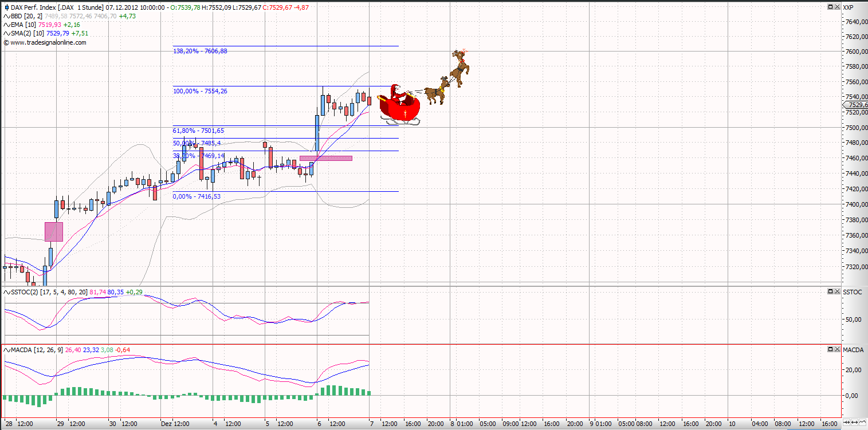Click the 29 12:00 time axis label

[70, 424]
